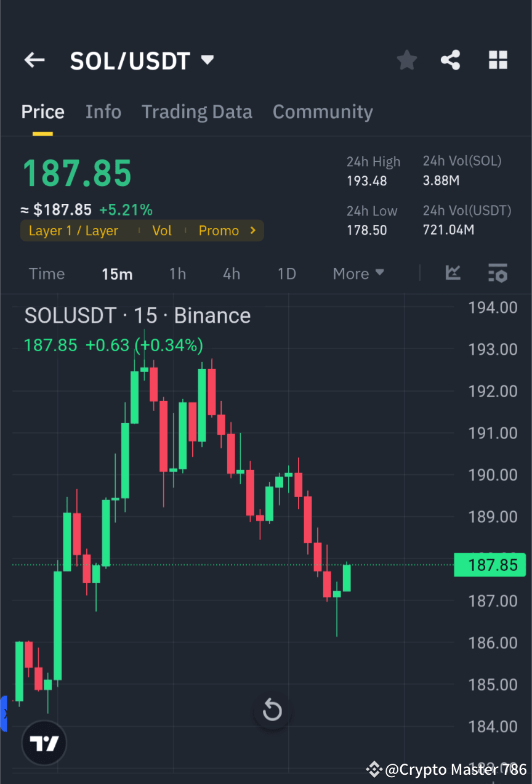Toggle the 15m timeframe selection
532x784 pixels.
pos(117,273)
